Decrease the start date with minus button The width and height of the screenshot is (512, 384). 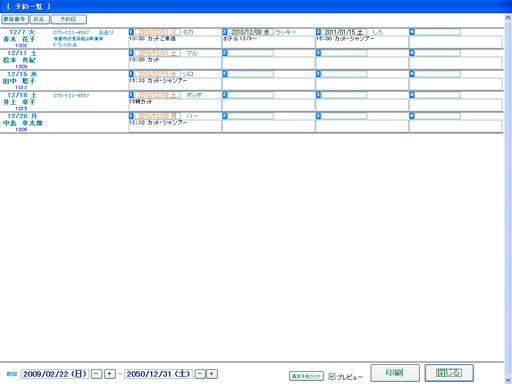tap(97, 374)
